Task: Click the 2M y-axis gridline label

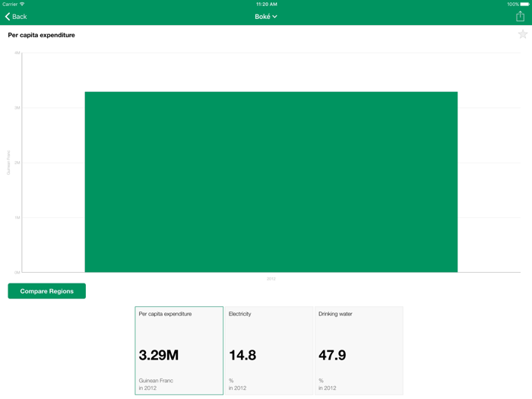Action: coord(17,163)
